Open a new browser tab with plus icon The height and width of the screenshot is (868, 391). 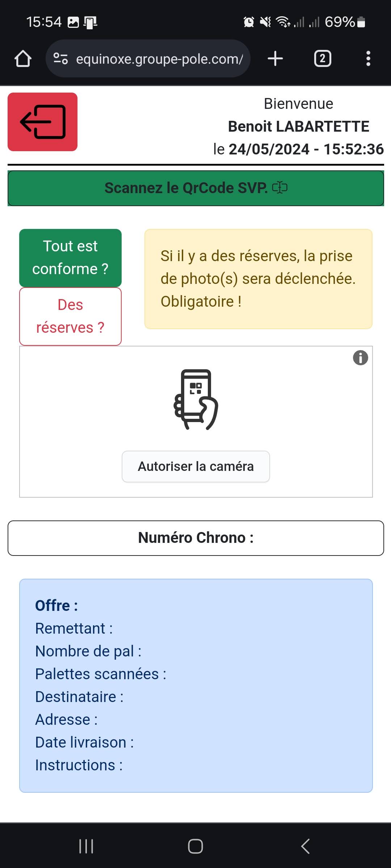[x=275, y=59]
